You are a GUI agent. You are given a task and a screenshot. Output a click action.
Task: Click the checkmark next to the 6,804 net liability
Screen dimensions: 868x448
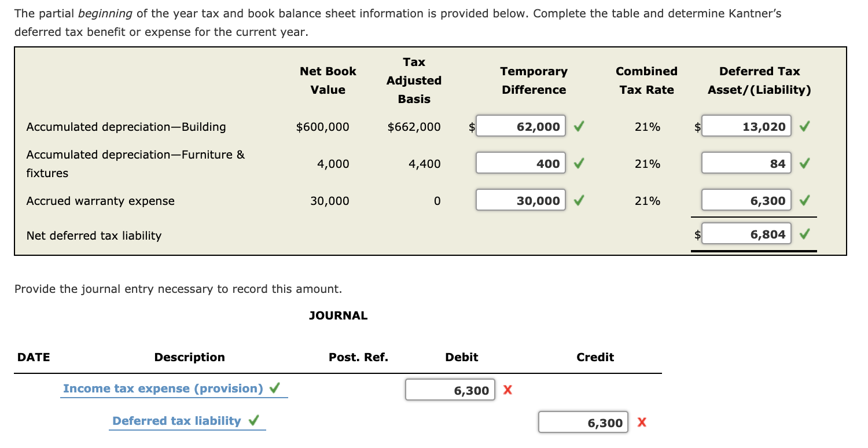point(804,234)
